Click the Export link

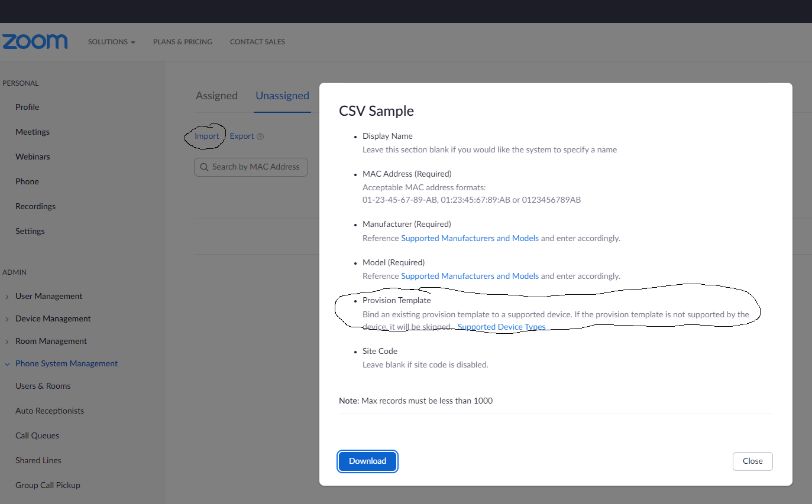tap(242, 136)
